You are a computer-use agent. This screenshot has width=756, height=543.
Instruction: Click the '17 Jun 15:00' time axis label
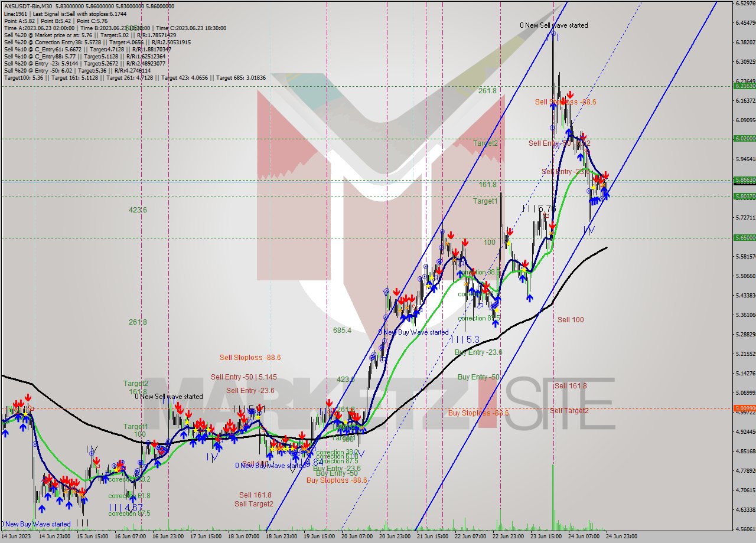206,537
